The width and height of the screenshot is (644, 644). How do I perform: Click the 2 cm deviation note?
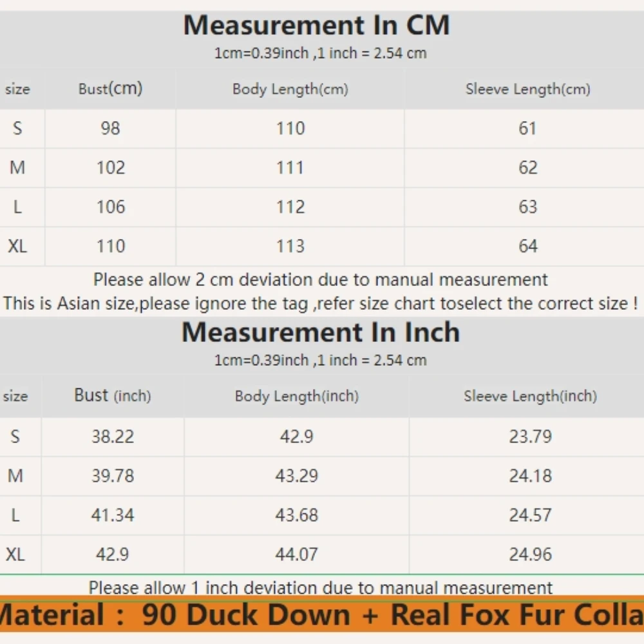320,279
